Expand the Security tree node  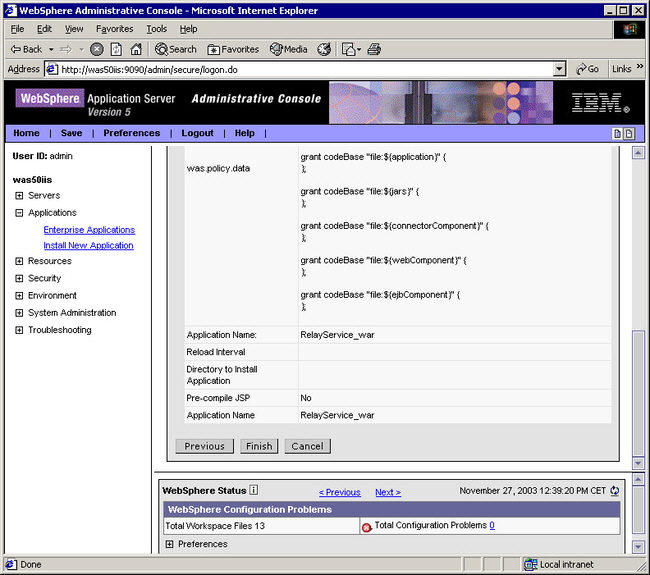click(x=19, y=279)
